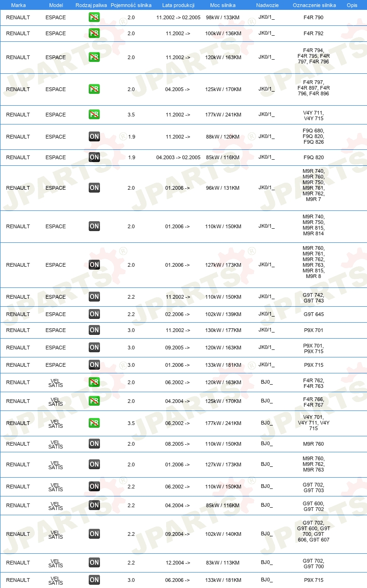Click the Moc silnika column header

click(x=223, y=5)
